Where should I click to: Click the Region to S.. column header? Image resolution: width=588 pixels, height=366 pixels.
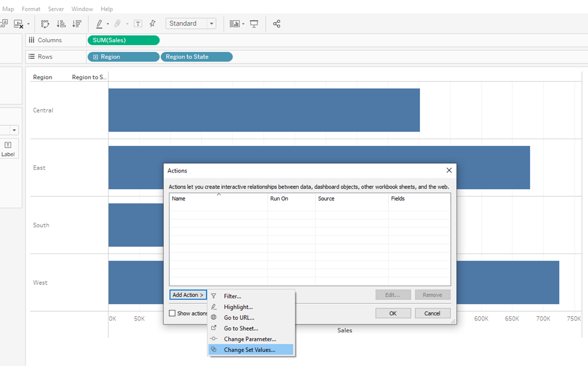click(89, 77)
